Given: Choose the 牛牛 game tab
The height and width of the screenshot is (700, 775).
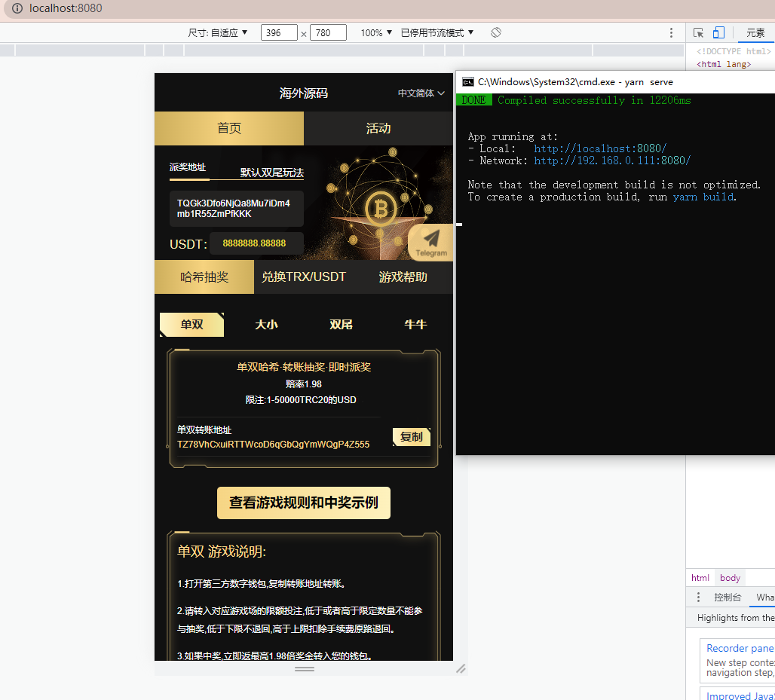Looking at the screenshot, I should pyautogui.click(x=415, y=325).
